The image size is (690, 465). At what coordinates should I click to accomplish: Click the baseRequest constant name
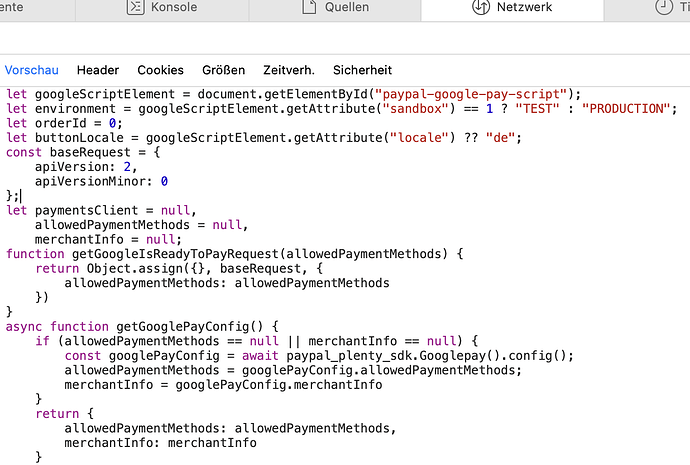pos(90,152)
